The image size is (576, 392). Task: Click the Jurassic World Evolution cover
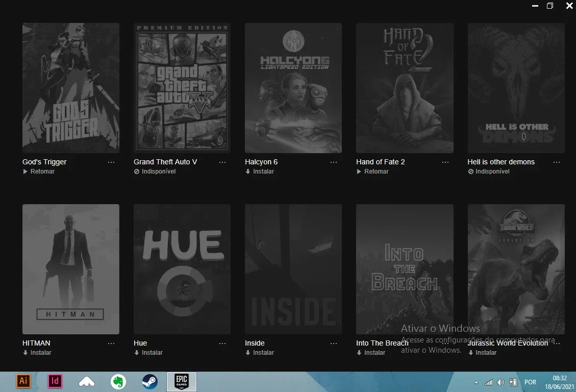point(516,269)
